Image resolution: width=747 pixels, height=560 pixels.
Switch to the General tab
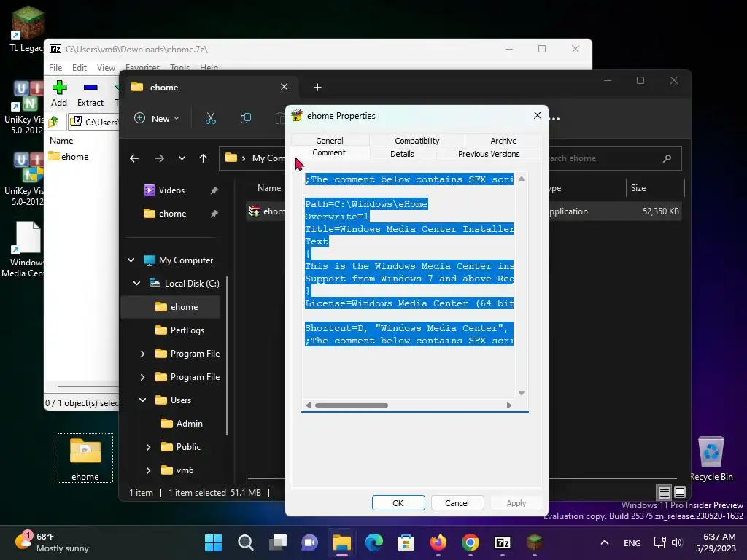(x=330, y=141)
